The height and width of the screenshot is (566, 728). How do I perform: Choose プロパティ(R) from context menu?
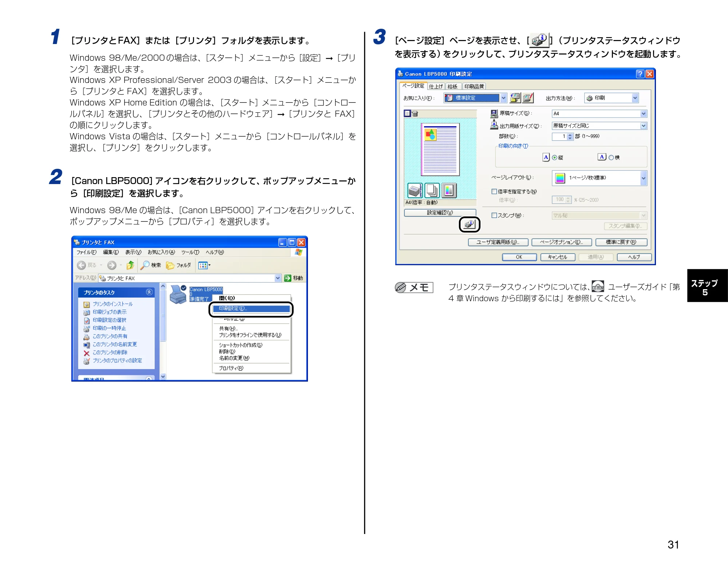pos(232,368)
